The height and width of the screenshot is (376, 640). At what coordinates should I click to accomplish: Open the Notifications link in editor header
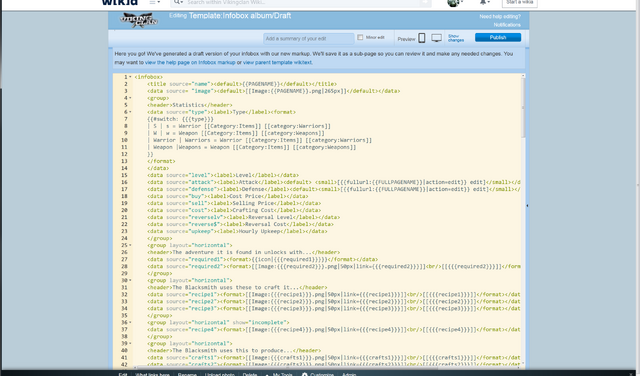pyautogui.click(x=507, y=25)
